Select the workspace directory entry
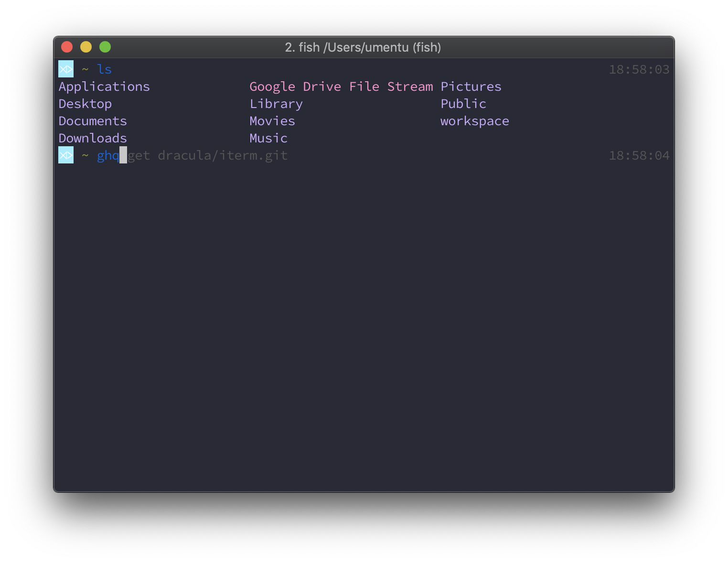The image size is (728, 563). pos(475,121)
